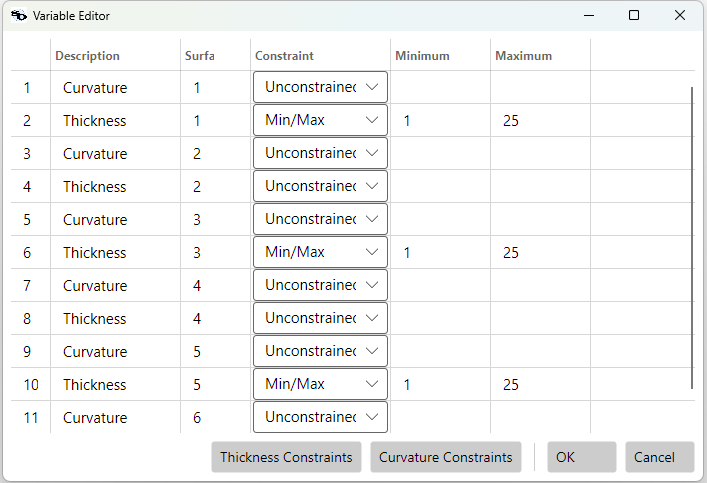Click empty Minimum cell in row 1
Screen dimensions: 707x483
tap(441, 87)
